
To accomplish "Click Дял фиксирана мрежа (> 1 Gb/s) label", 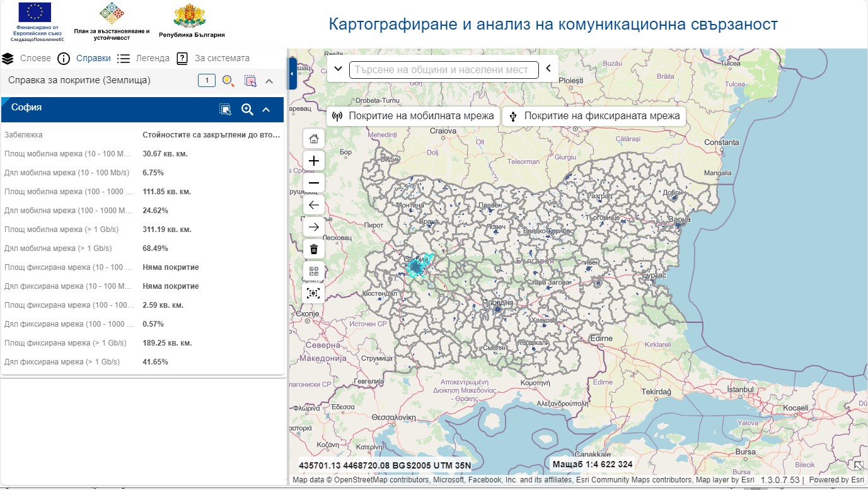I will tap(62, 362).
